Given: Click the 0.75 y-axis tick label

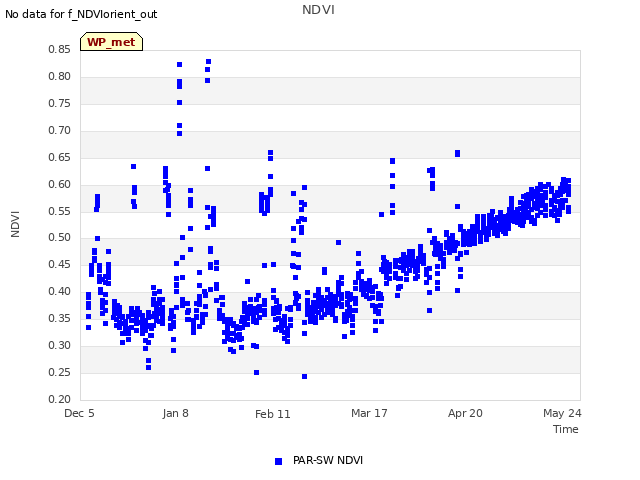Looking at the screenshot, I should [x=59, y=103].
